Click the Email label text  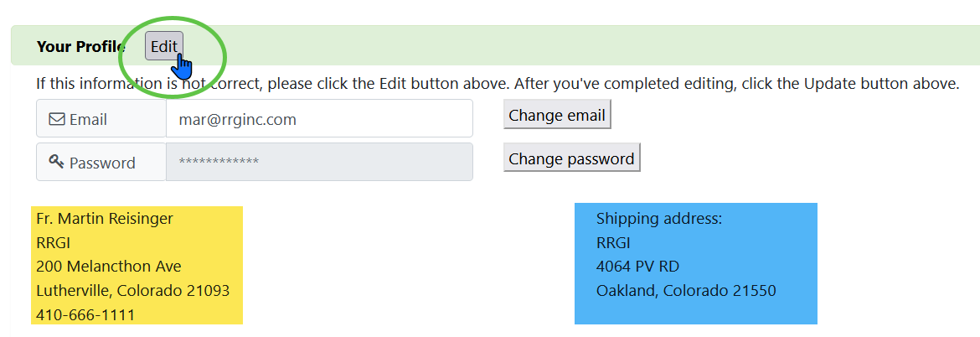click(88, 120)
